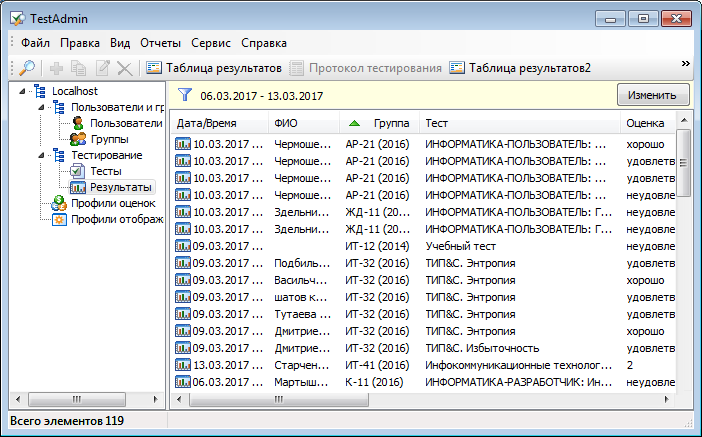
Task: Open the Справка menu
Action: [264, 43]
